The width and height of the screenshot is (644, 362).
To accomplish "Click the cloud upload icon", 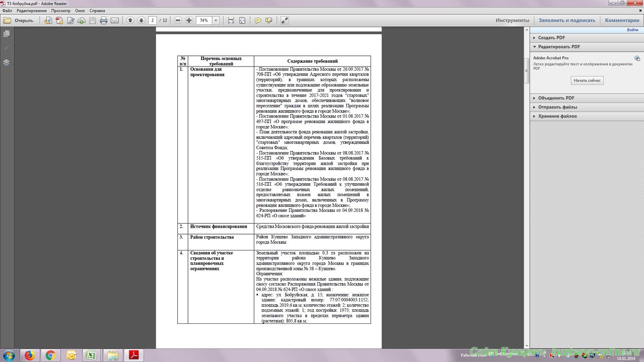I will [82, 21].
